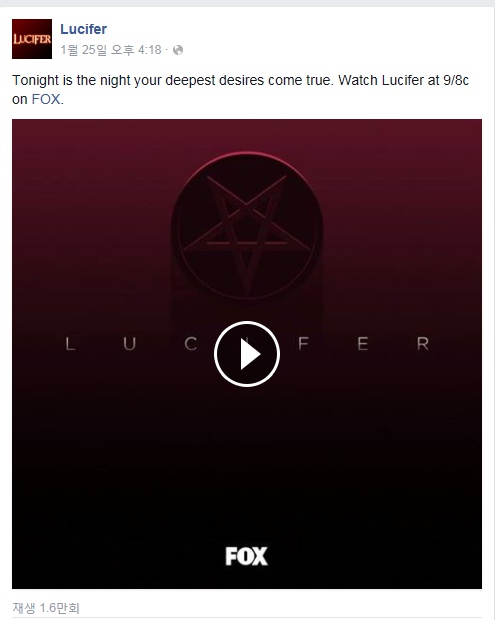This screenshot has width=495, height=620.
Task: Click the white play triangle icon
Action: [250, 354]
